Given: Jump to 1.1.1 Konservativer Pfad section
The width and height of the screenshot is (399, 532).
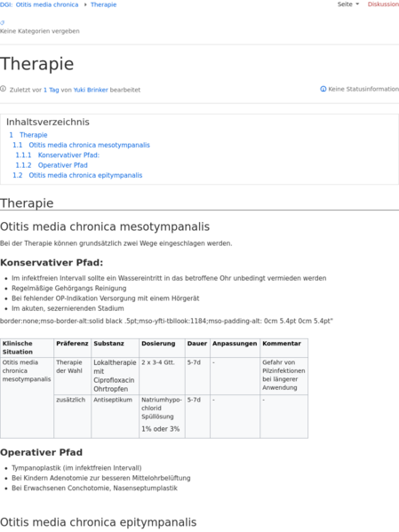Looking at the screenshot, I should 58,155.
